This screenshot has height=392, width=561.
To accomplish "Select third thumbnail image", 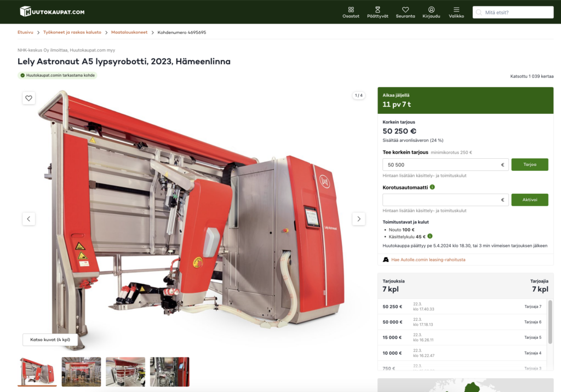I will point(125,372).
